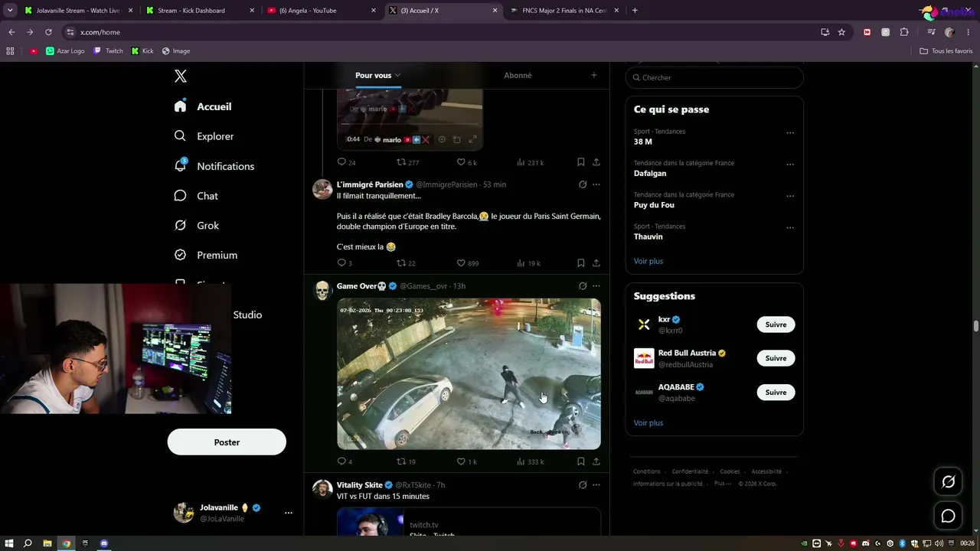Bookmark this page with the star icon
The height and width of the screenshot is (551, 980).
pos(841,32)
